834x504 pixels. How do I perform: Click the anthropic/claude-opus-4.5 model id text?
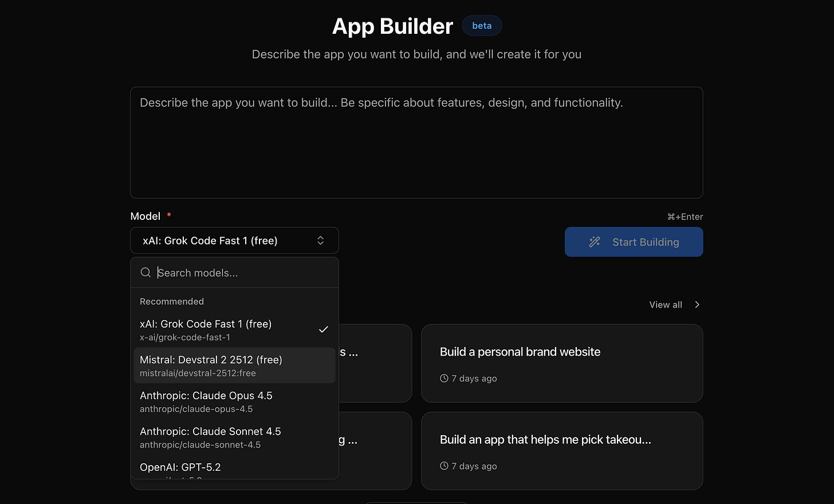(x=196, y=409)
